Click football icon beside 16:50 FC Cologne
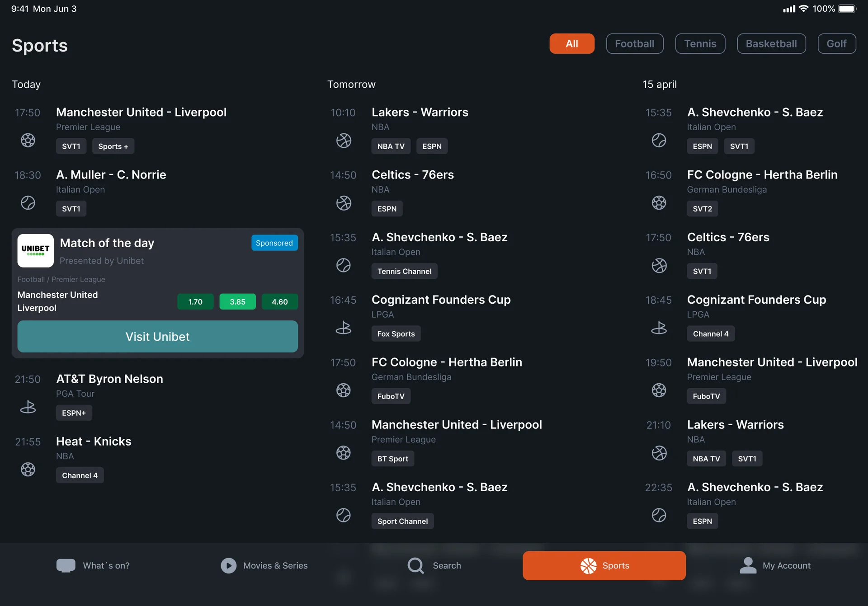The height and width of the screenshot is (606, 868). point(659,203)
